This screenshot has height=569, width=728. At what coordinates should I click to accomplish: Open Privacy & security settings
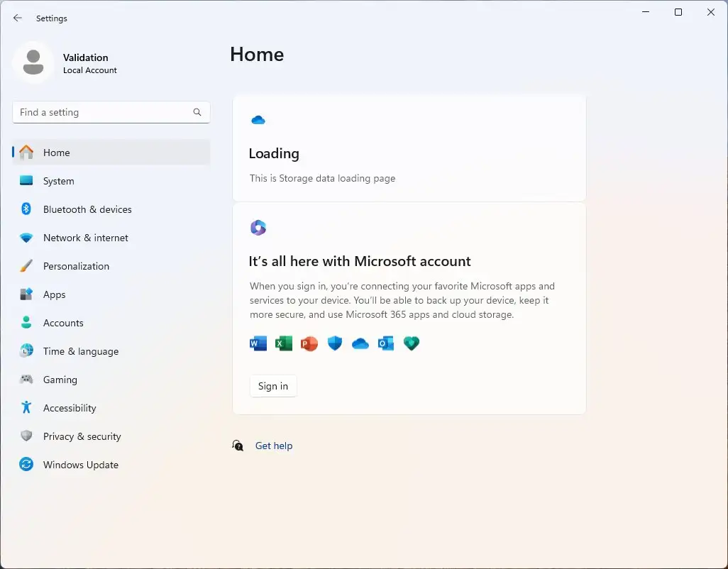click(26, 436)
